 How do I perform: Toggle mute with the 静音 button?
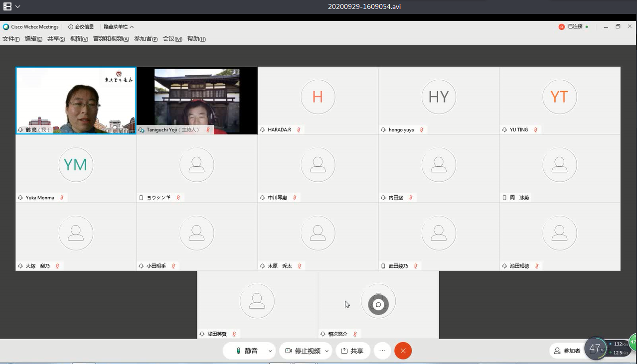pyautogui.click(x=247, y=351)
